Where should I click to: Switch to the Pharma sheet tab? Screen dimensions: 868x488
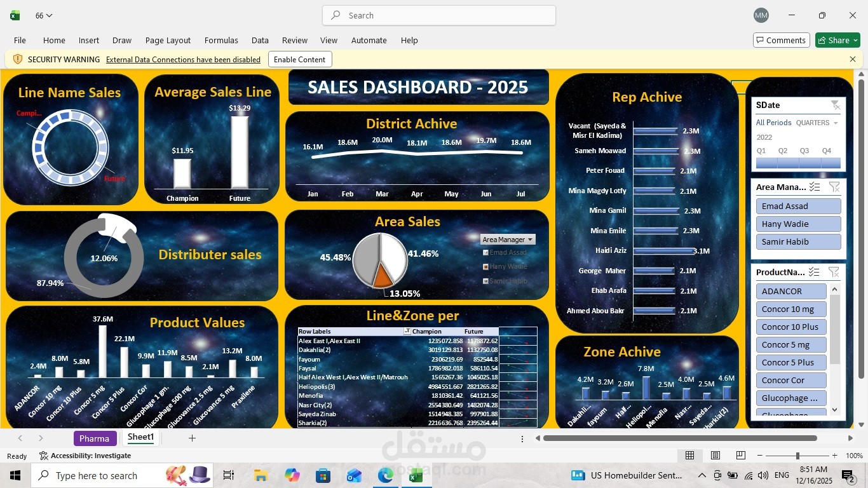pos(95,438)
